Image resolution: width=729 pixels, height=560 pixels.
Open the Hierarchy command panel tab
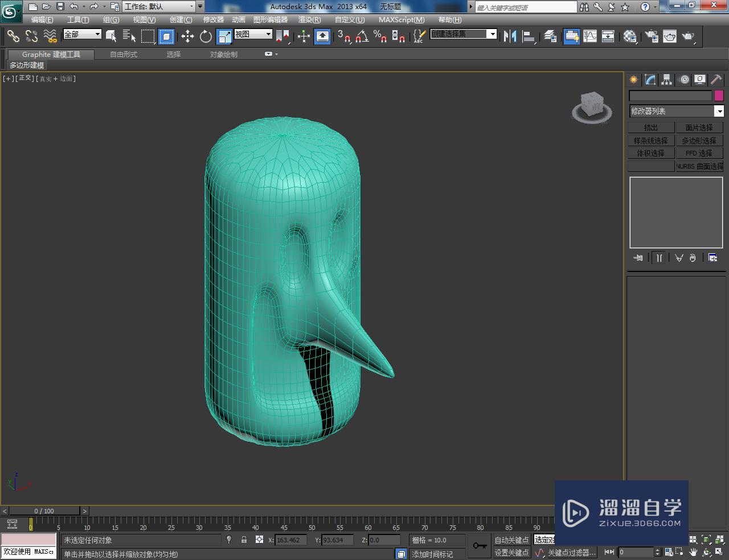[666, 80]
